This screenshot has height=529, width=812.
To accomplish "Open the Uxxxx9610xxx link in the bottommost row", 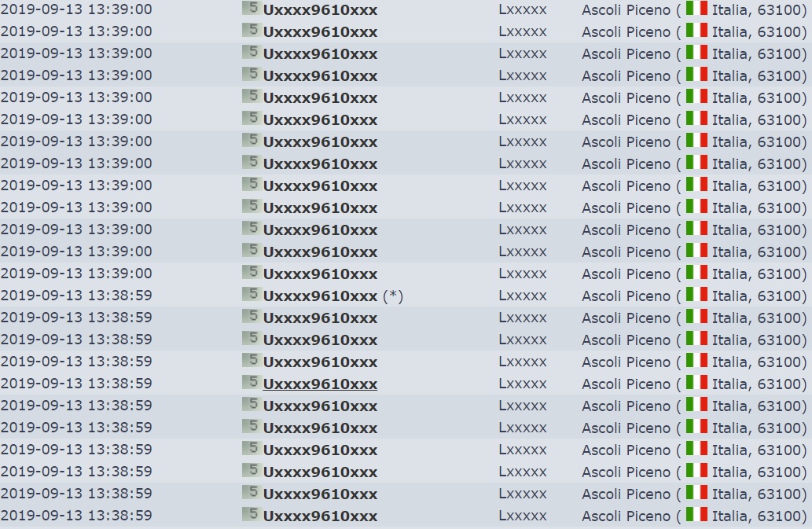I will (320, 516).
